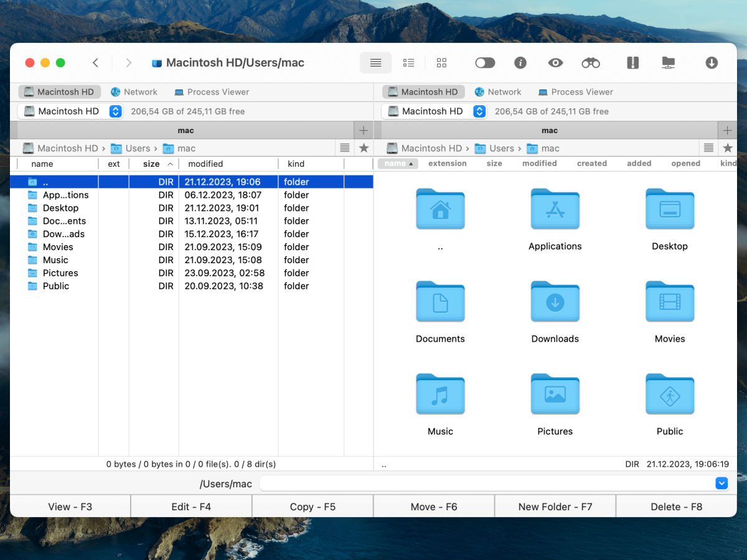Open the Pictures folder in right pane
This screenshot has height=560, width=747.
click(555, 394)
